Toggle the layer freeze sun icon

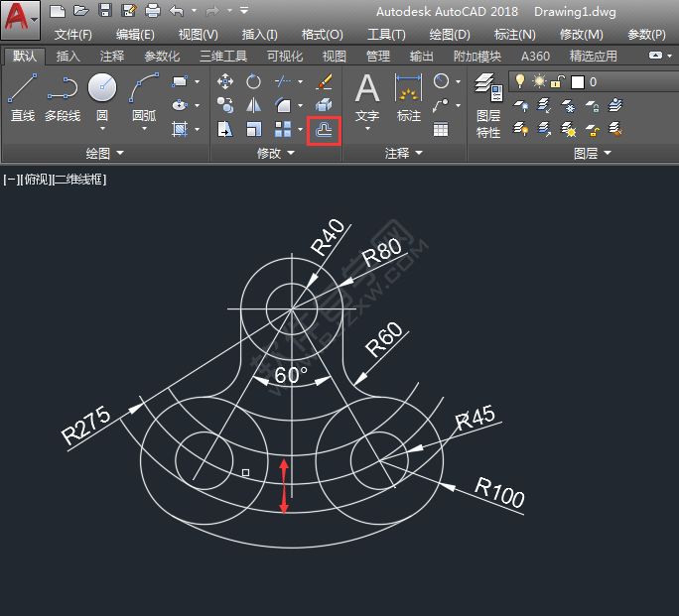click(539, 81)
